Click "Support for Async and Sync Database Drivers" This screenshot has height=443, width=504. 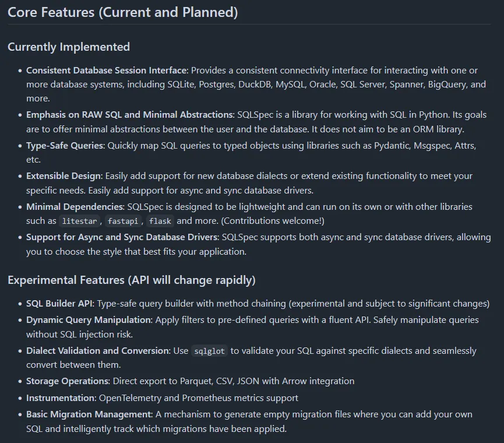point(122,237)
